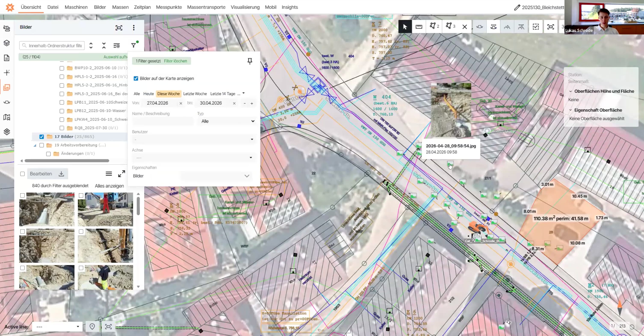Open the Eigenschaften Bilder dropdown chevron

[247, 176]
